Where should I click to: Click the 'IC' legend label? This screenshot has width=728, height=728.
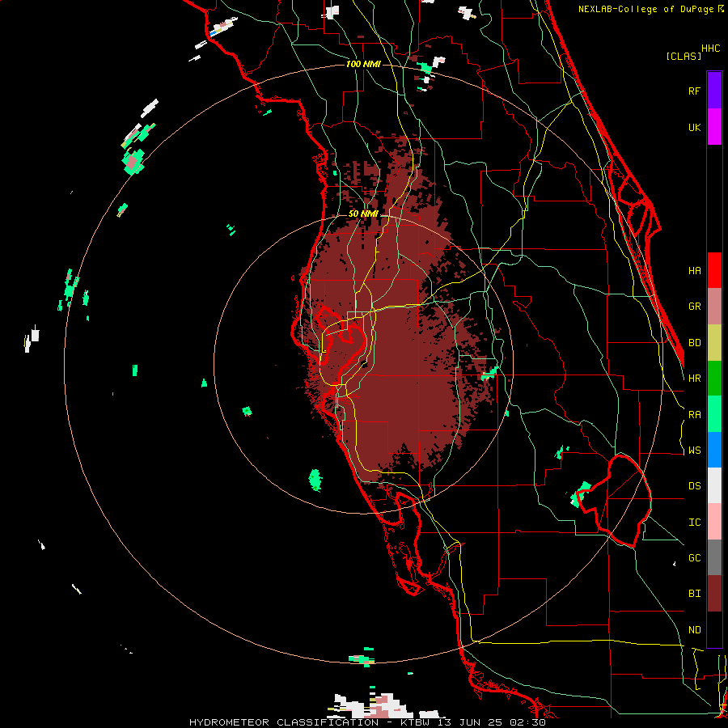pos(695,523)
